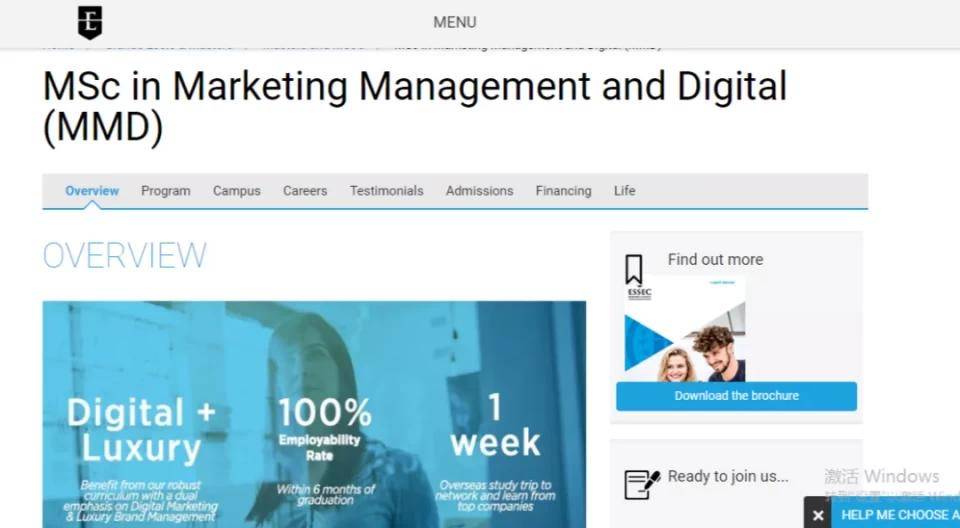Click the Help Me Choose button
This screenshot has width=960, height=528.
click(896, 515)
